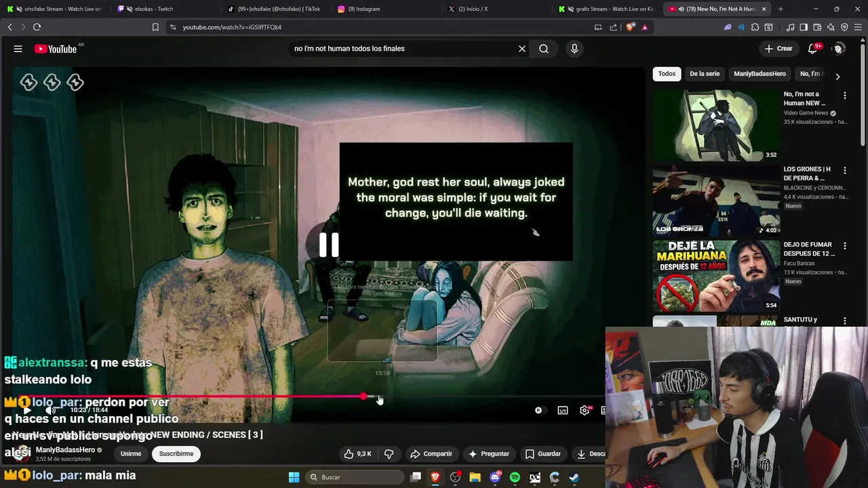Open Spotify from the taskbar

(x=515, y=477)
